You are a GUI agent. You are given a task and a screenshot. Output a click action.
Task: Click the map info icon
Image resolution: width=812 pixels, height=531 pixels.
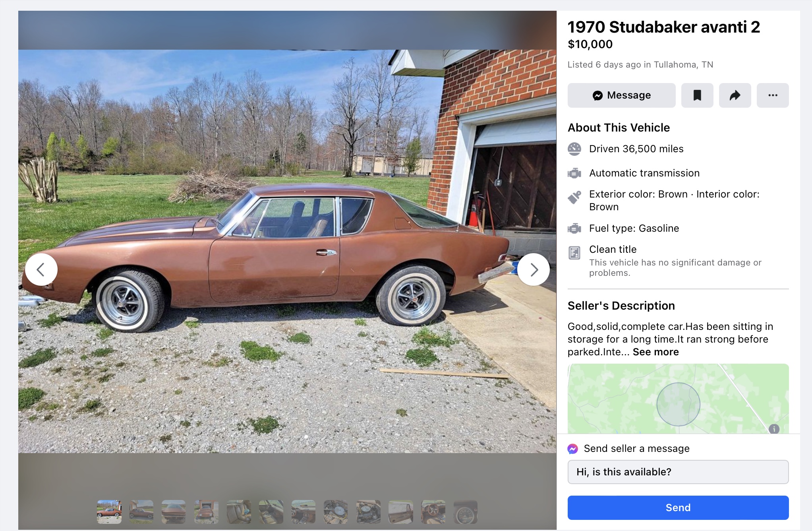click(x=774, y=429)
